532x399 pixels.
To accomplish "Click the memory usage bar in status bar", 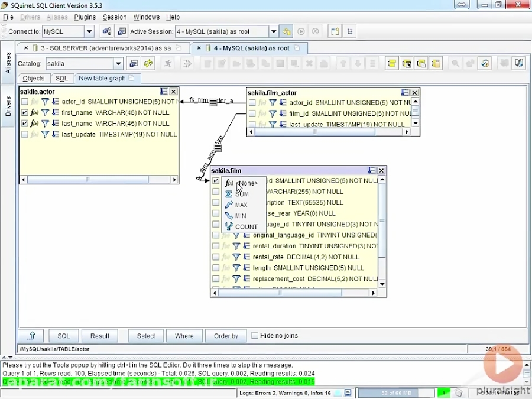I will (396, 393).
